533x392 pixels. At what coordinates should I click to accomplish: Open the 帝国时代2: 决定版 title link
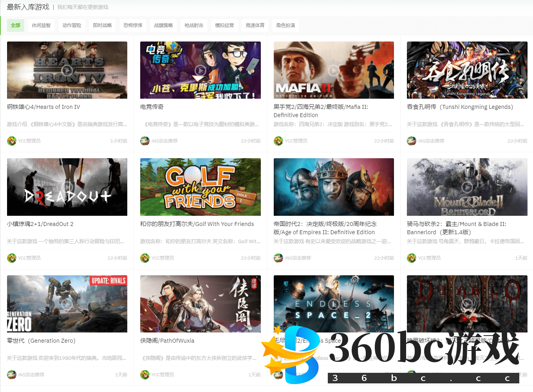point(325,228)
